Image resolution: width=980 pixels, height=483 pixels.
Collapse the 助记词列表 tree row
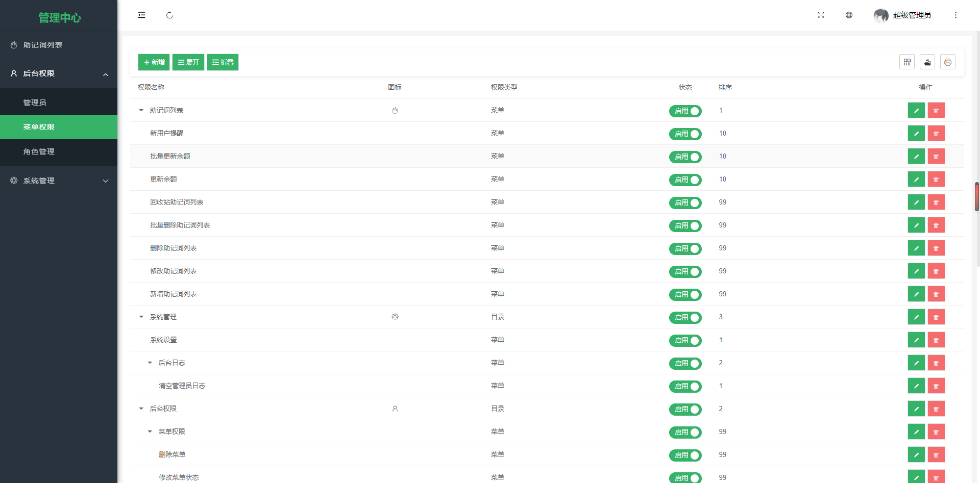click(141, 110)
